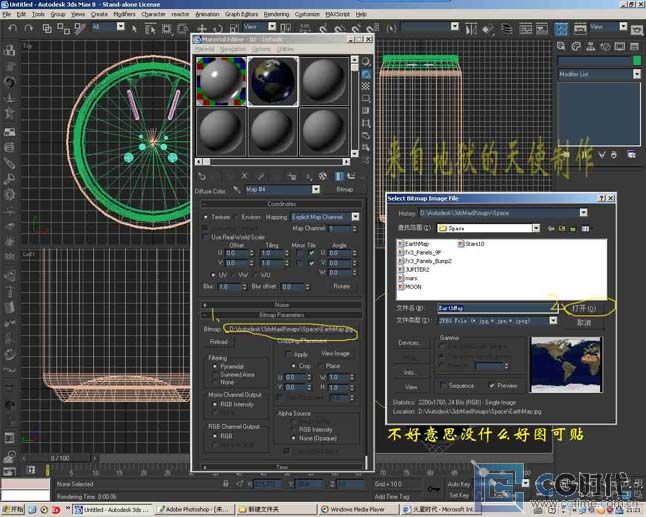Screen dimensions: 646x517
Task: Click the 打开 open button
Action: pos(584,309)
